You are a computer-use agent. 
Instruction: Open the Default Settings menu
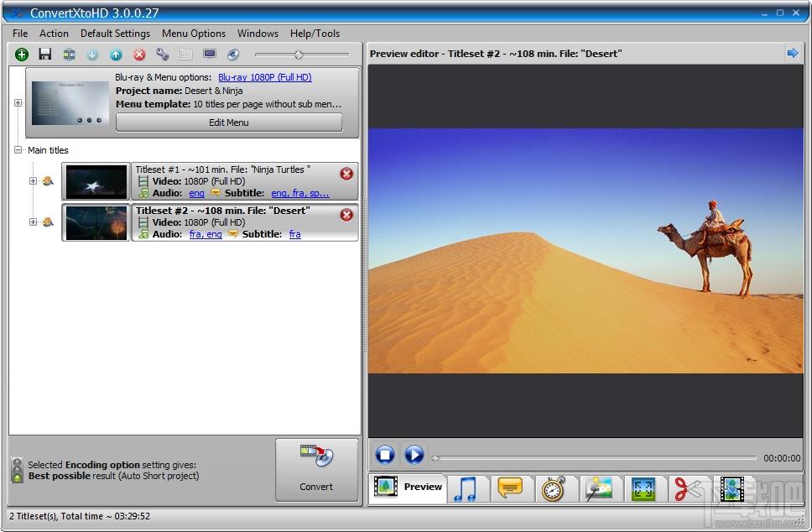pyautogui.click(x=115, y=34)
